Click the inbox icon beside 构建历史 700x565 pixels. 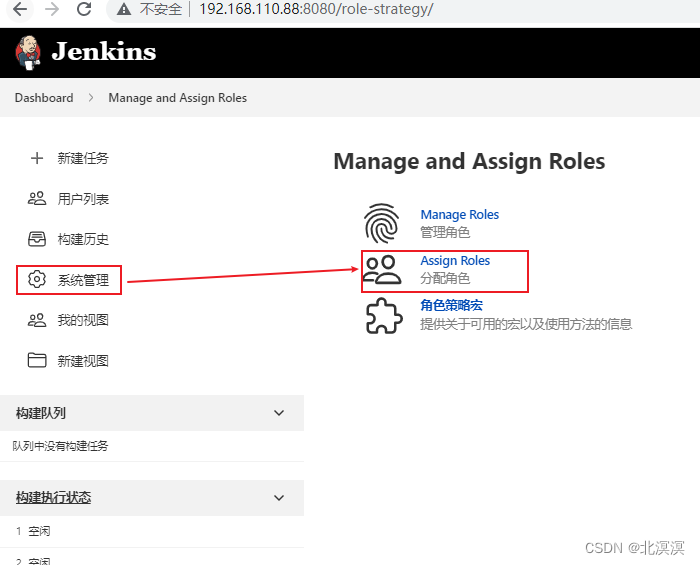point(37,239)
